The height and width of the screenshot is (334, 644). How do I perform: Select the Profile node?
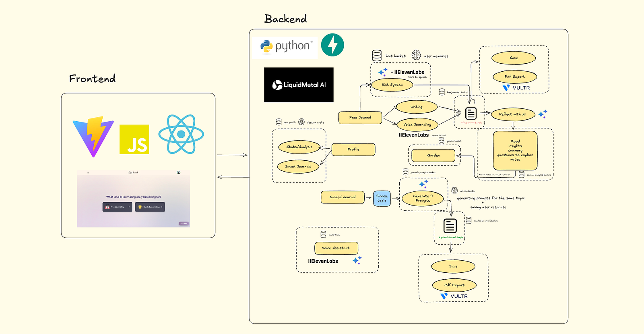pos(353,149)
